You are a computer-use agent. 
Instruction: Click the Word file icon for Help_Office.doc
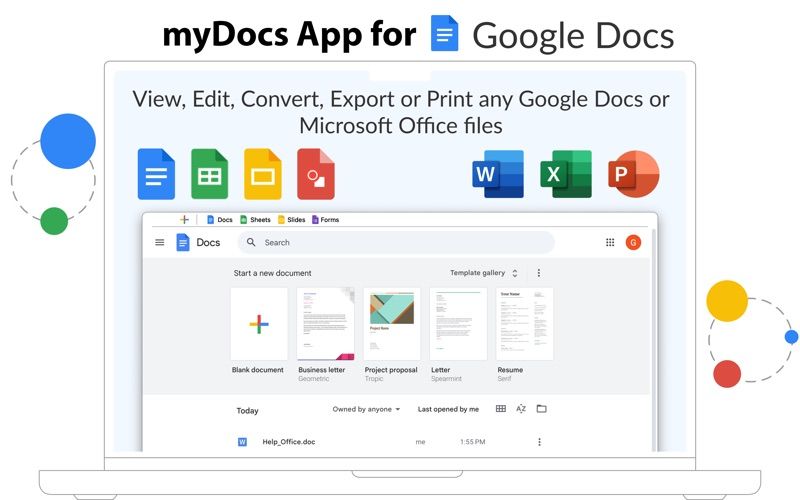(x=242, y=442)
